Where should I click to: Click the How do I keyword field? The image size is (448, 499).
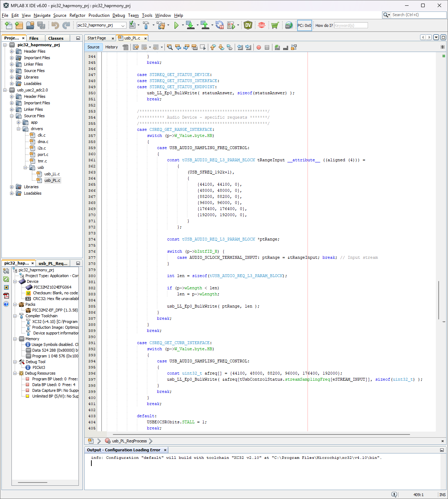coord(351,25)
